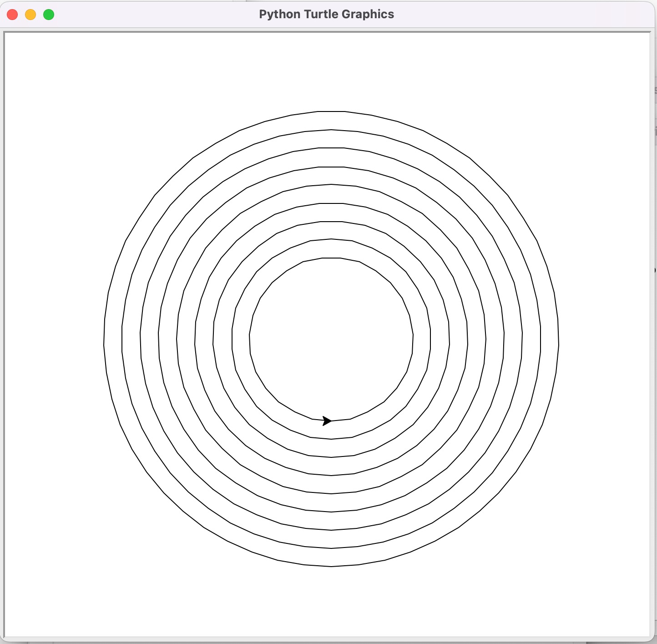657x644 pixels.
Task: Click the black turtle arrowhead cursor
Action: pos(327,421)
